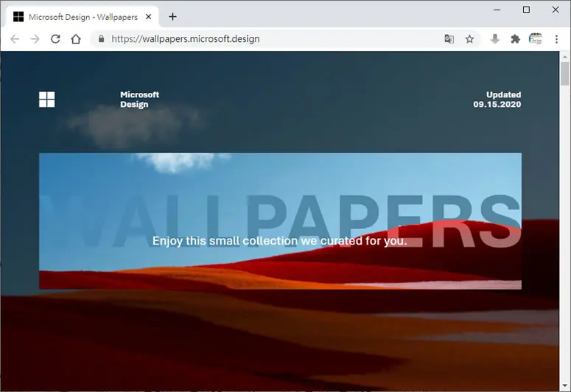Bookmark this page with the star icon
The width and height of the screenshot is (571, 392).
coord(470,39)
